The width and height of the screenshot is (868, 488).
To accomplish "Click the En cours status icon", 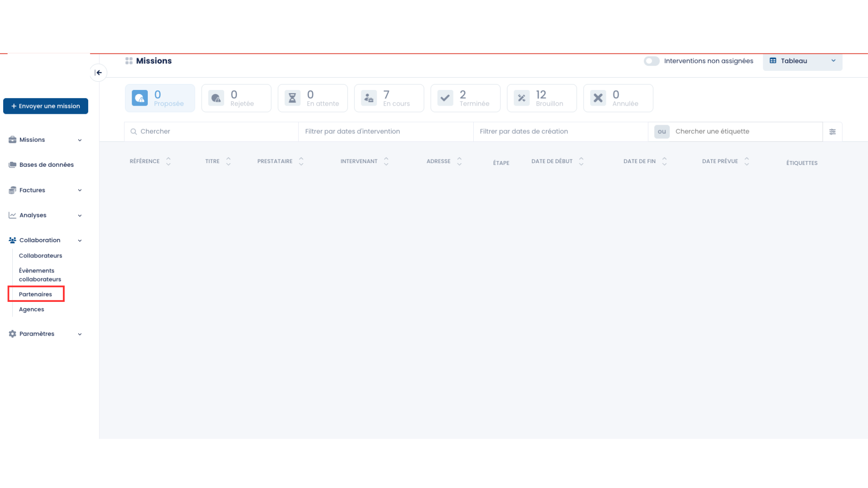I will tap(369, 98).
